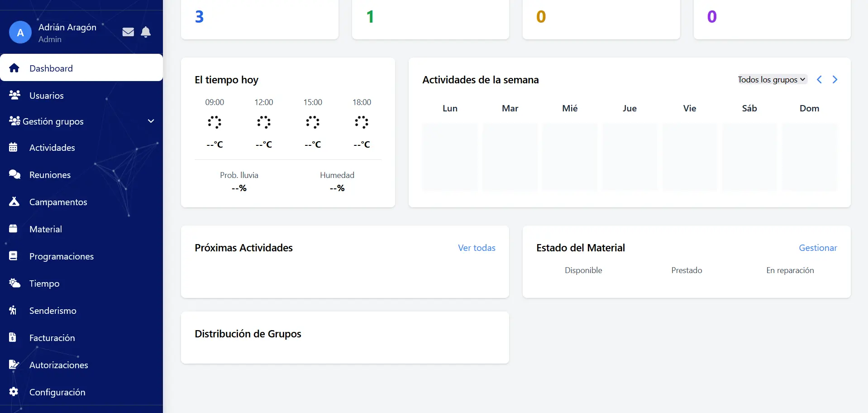
Task: Open the messages envelope icon
Action: [x=128, y=32]
